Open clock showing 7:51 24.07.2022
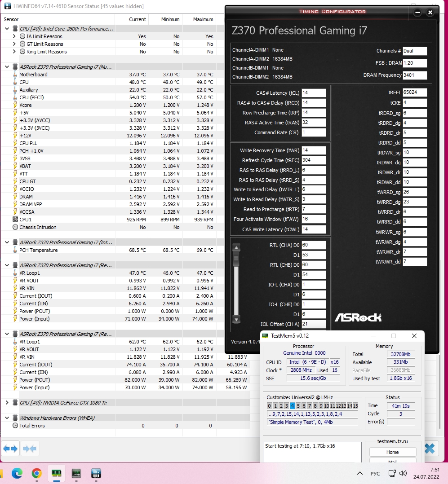Image resolution: width=448 pixels, height=484 pixels. point(426,473)
